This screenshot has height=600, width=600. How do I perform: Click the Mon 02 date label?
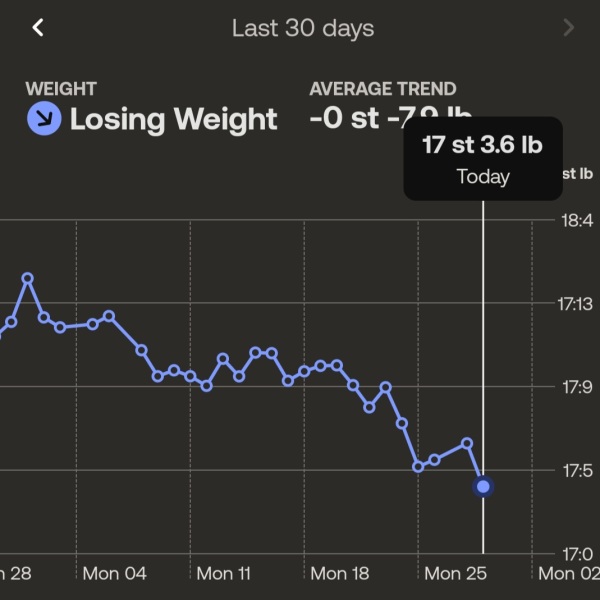[x=569, y=573]
